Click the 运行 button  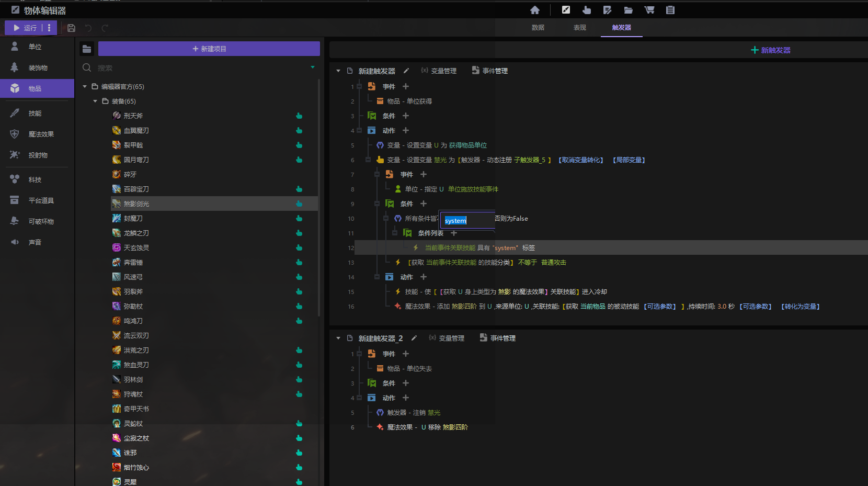pos(24,28)
